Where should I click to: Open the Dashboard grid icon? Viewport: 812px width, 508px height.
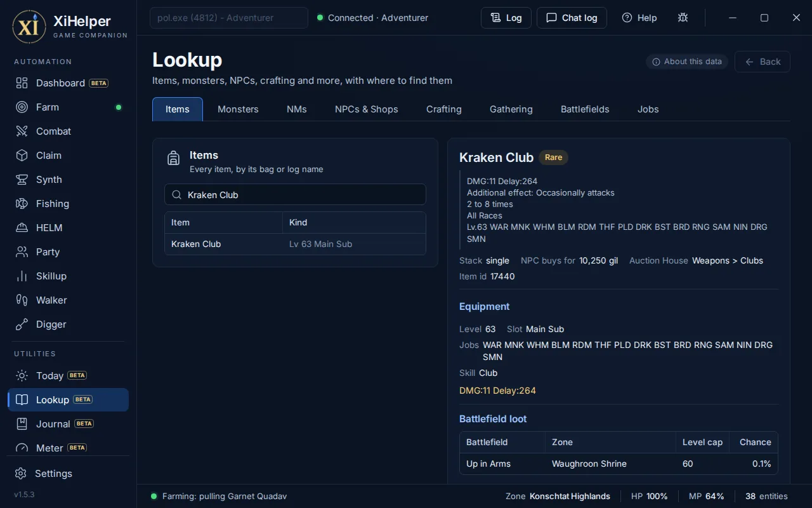22,83
